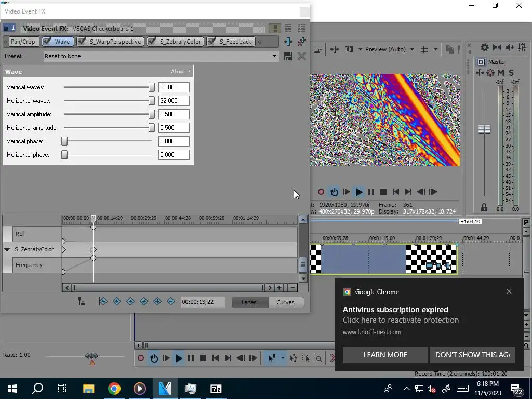Click Master bus FX gear icon

490,73
